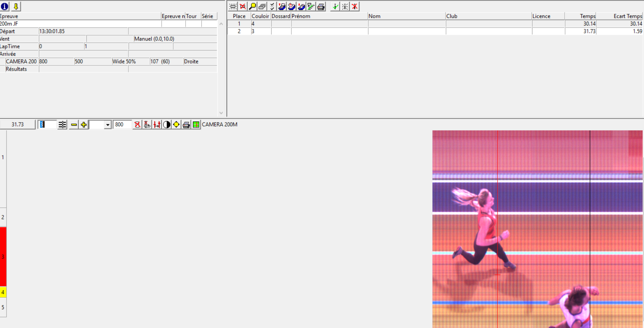Click the green-check athlete icon
This screenshot has height=328, width=644.
click(335, 6)
